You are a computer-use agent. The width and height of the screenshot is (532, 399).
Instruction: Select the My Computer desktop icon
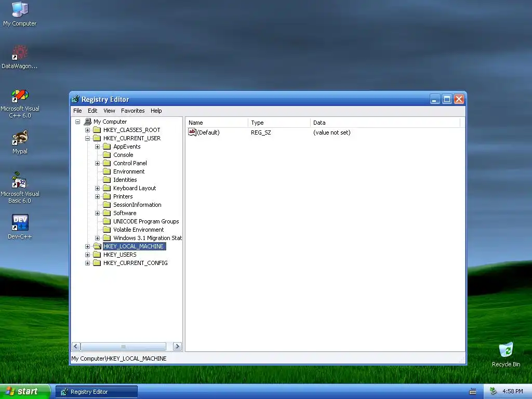20,14
